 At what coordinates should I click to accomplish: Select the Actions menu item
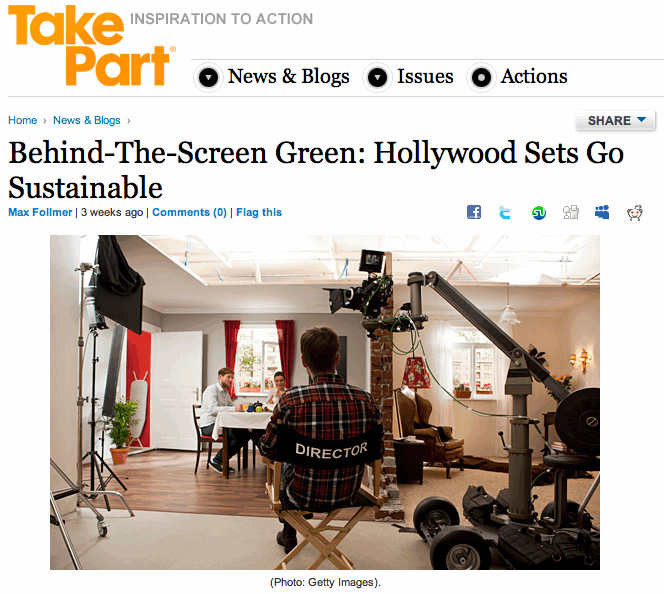tap(534, 77)
